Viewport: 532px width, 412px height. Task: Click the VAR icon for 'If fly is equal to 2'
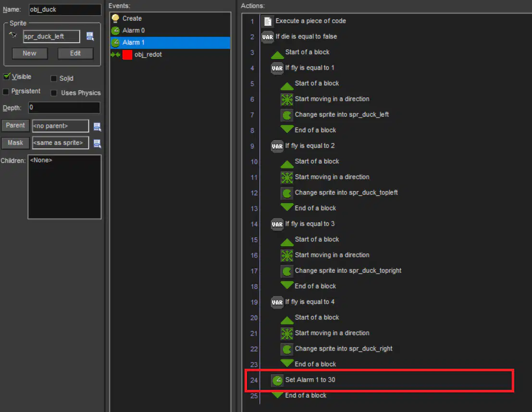click(277, 146)
